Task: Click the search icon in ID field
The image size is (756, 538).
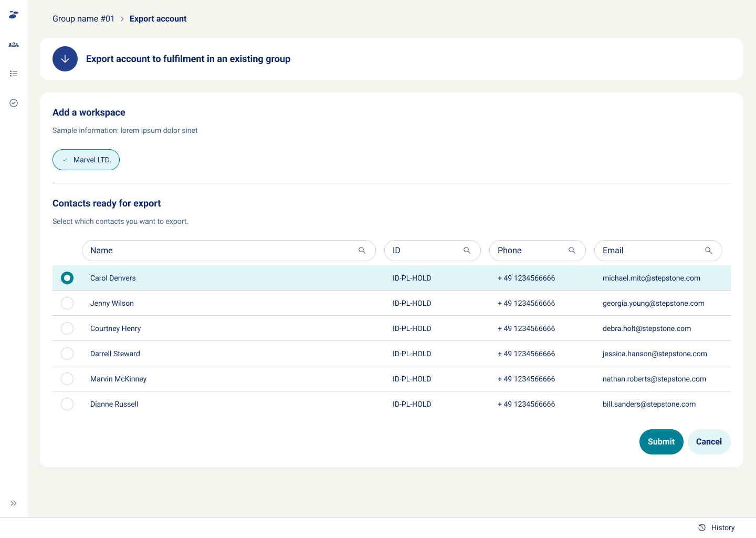Action: coord(467,251)
